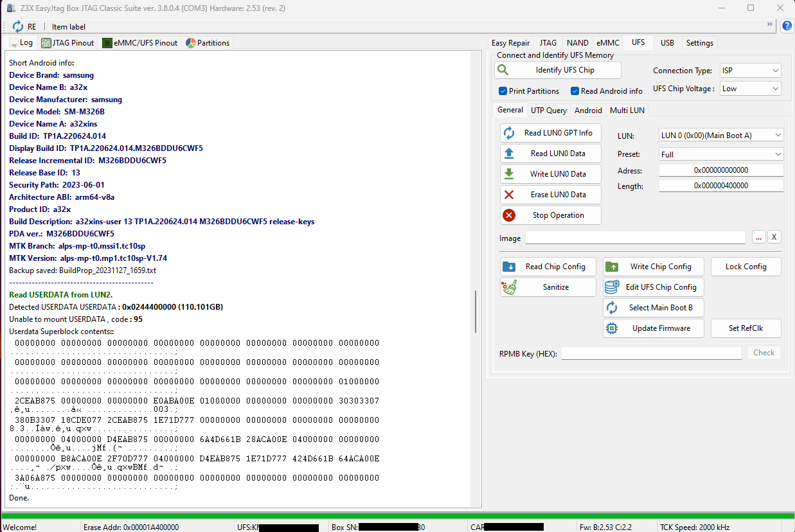This screenshot has height=532, width=795.
Task: Click the Welcome! status bar text
Action: point(20,528)
